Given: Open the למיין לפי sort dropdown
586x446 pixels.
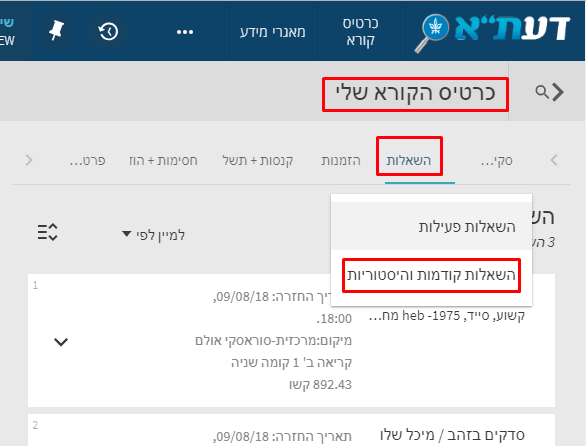Looking at the screenshot, I should coord(154,235).
